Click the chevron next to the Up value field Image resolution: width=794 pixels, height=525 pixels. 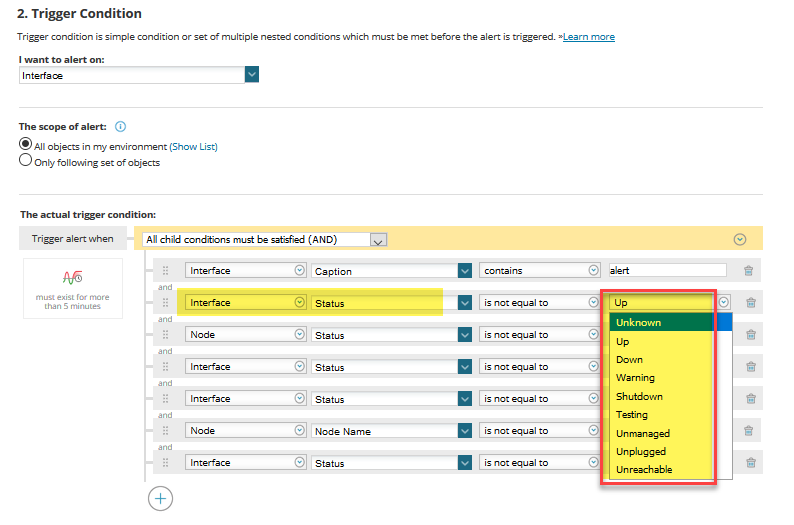click(x=724, y=302)
